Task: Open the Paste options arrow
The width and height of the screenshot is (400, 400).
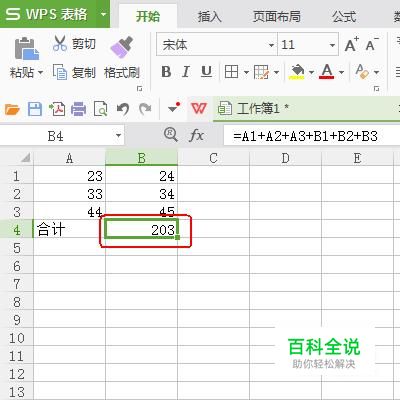Action: (x=41, y=73)
